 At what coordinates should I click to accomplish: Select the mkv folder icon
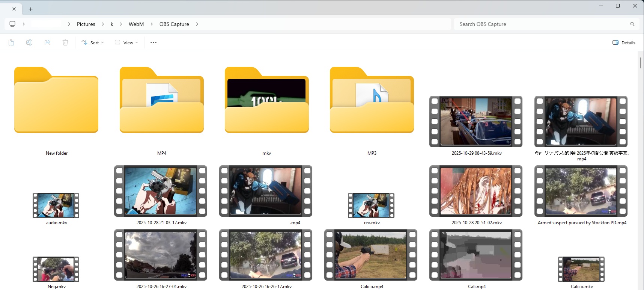267,100
